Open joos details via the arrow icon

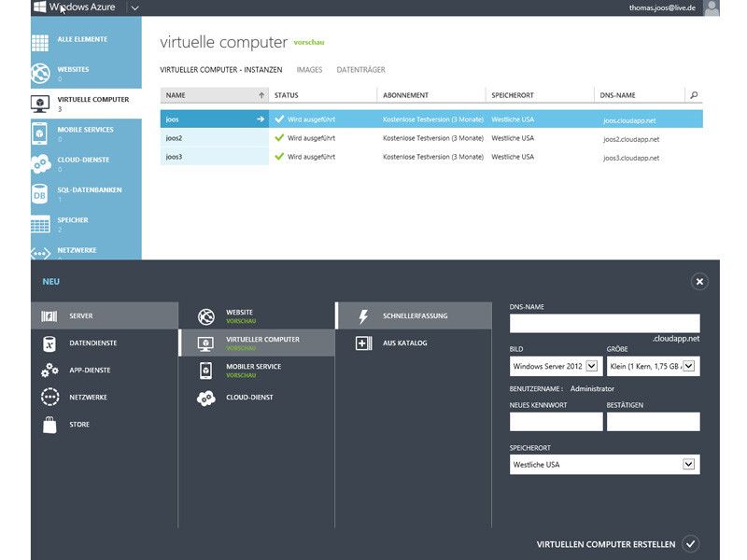coord(261,119)
